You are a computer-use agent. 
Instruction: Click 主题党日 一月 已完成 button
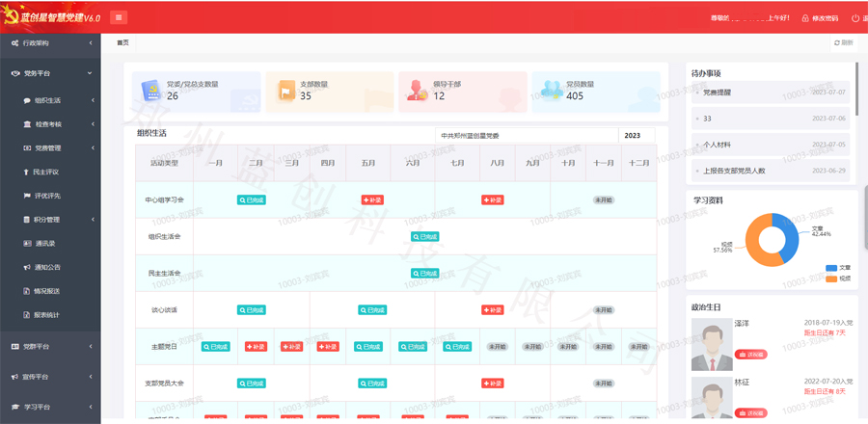215,347
